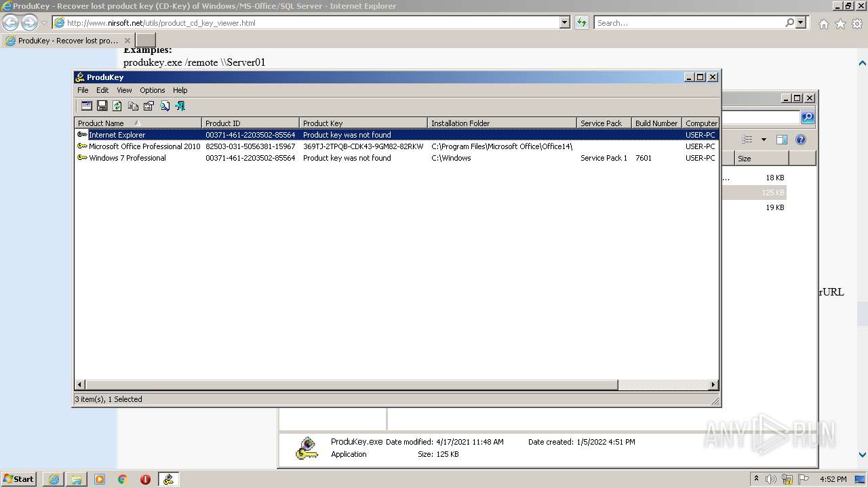Open Windows Media Player taskbar icon

click(100, 479)
